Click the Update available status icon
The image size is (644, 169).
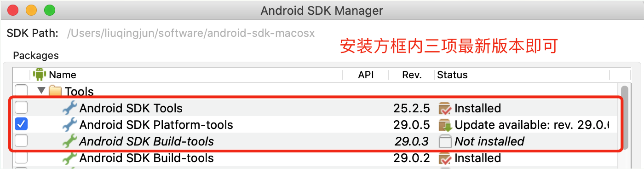(x=445, y=125)
